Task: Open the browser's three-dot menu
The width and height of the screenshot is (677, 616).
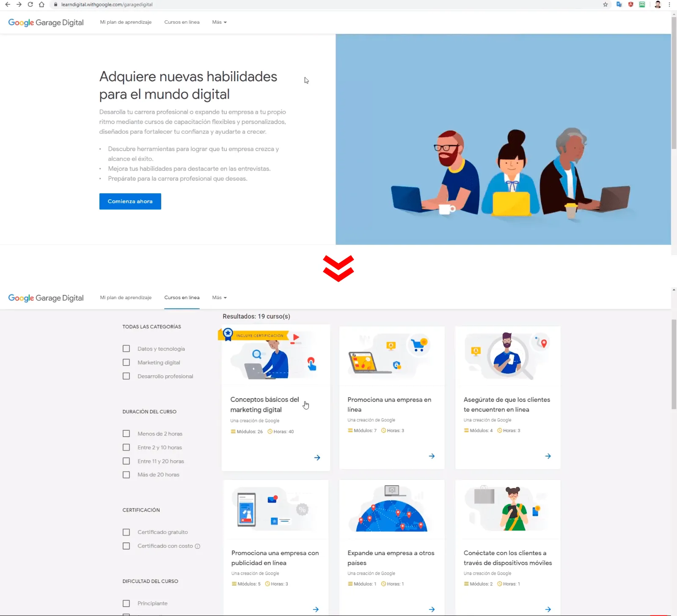Action: pyautogui.click(x=669, y=4)
